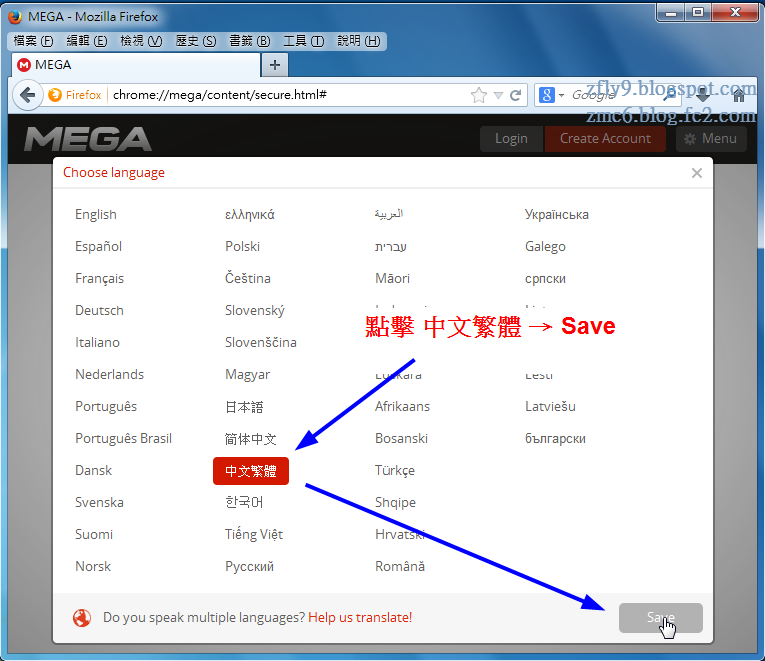Choose 日本語 language
765x661 pixels.
[x=244, y=407]
